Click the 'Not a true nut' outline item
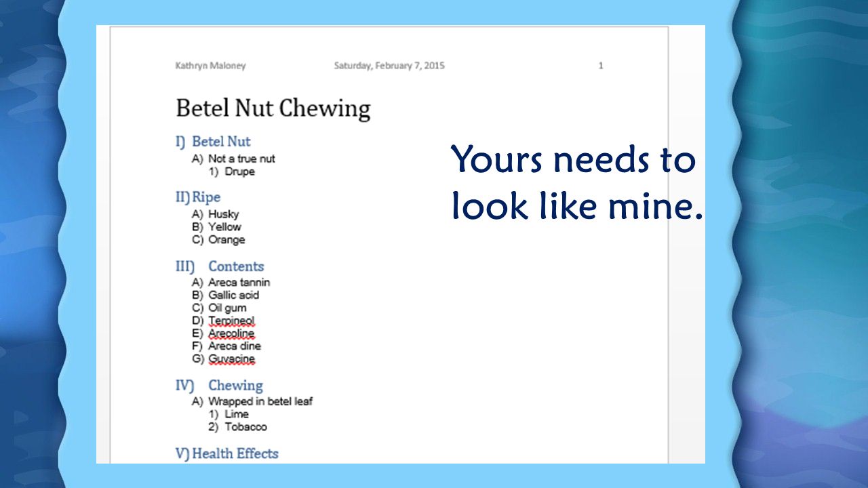The width and height of the screenshot is (868, 488). tap(241, 159)
